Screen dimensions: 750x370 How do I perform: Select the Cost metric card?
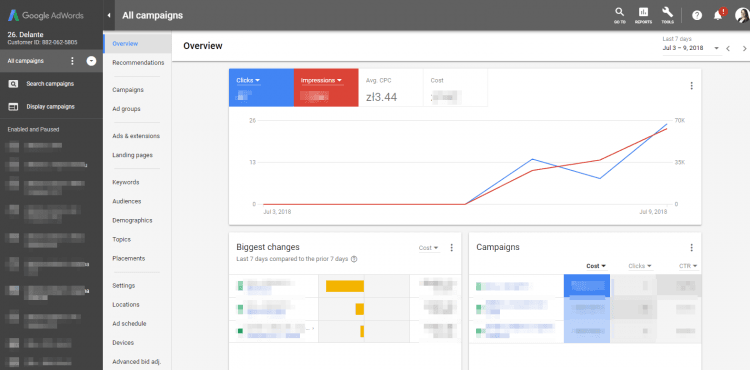(455, 87)
